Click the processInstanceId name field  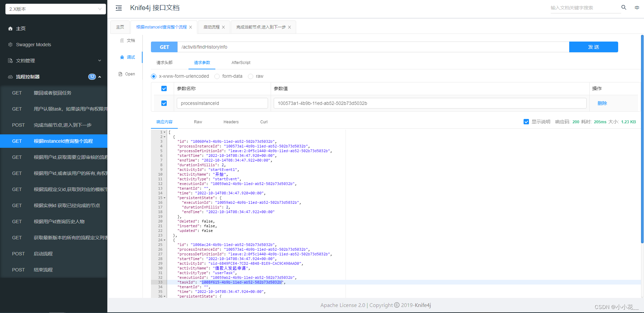222,103
